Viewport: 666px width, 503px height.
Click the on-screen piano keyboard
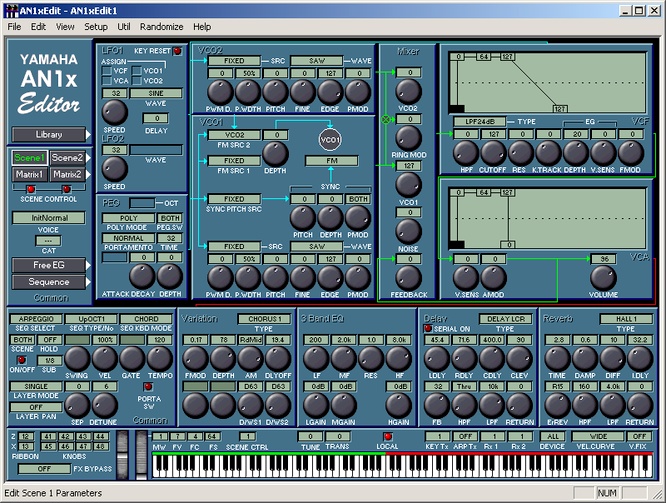pyautogui.click(x=402, y=466)
